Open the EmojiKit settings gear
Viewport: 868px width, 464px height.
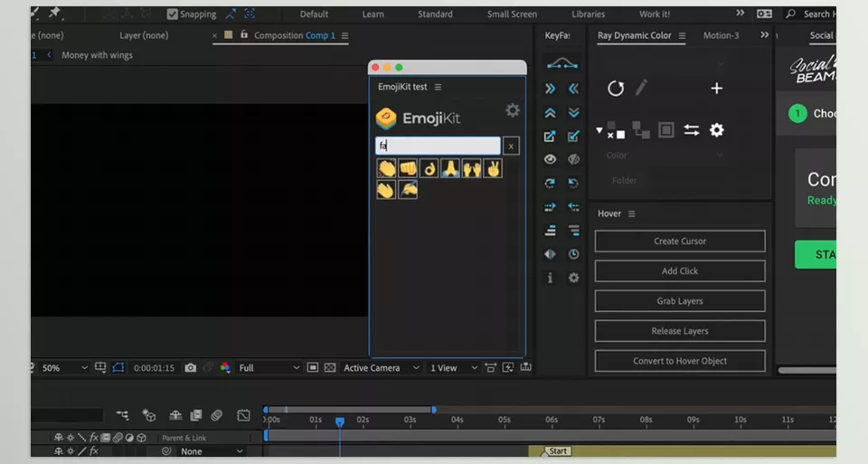pos(513,110)
